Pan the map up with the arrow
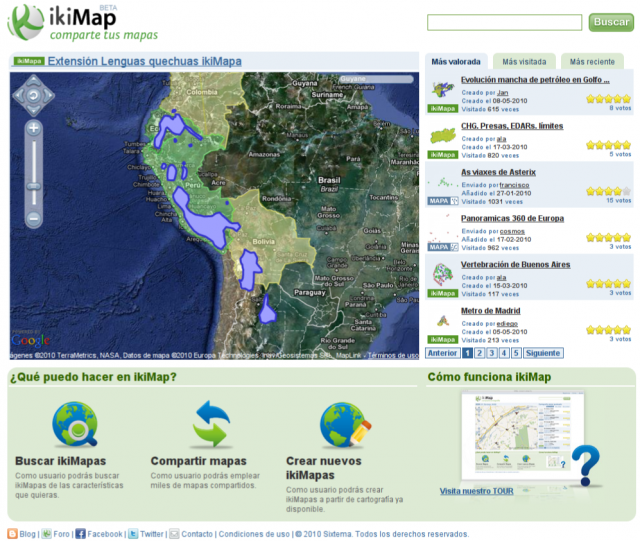The height and width of the screenshot is (541, 640). 33,81
